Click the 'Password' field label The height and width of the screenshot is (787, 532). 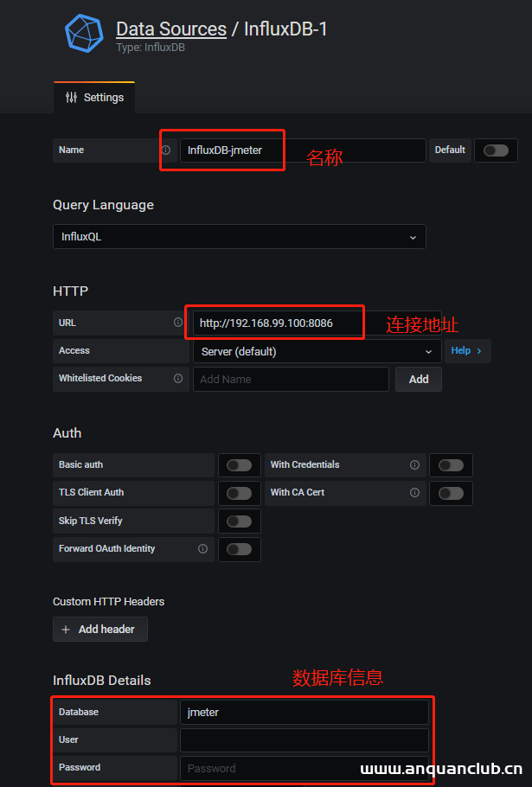[80, 767]
